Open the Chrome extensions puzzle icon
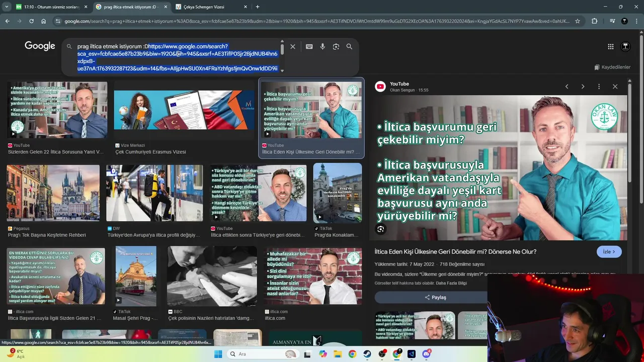The height and width of the screenshot is (362, 644). pyautogui.click(x=595, y=21)
